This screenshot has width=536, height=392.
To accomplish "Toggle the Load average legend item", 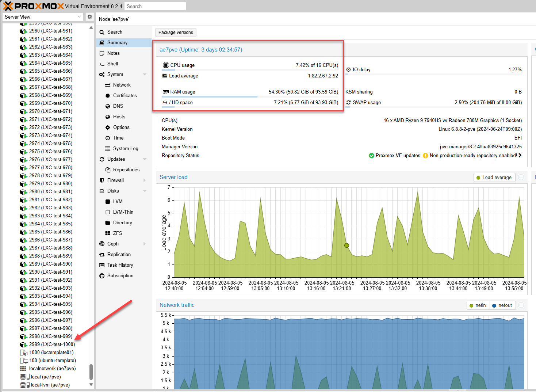I will point(494,178).
